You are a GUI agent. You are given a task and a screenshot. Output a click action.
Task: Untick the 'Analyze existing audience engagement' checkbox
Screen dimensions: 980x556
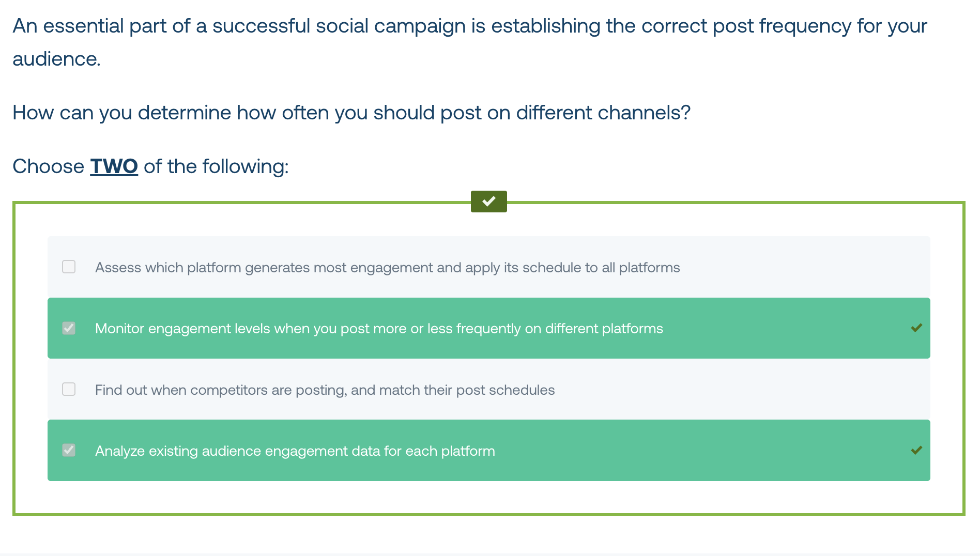tap(69, 450)
